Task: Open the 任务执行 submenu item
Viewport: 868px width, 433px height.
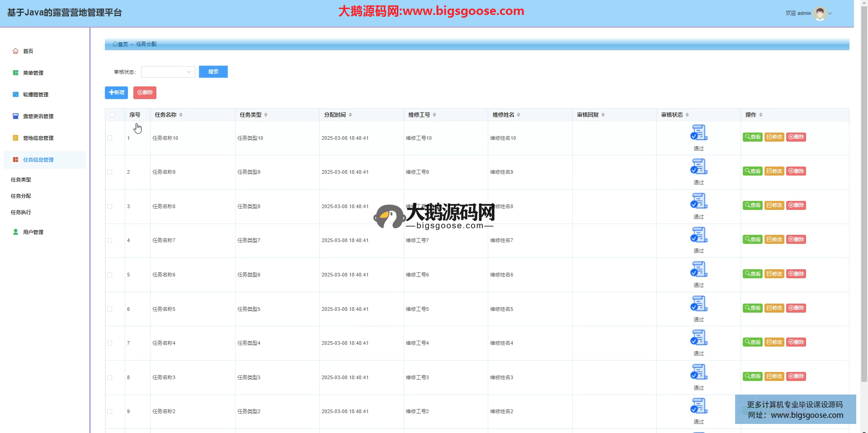Action: (x=21, y=212)
